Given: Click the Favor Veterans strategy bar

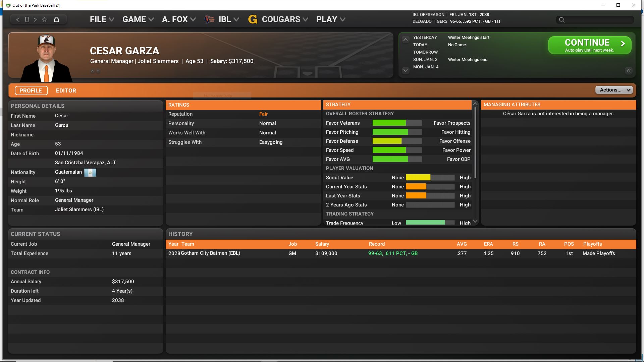Looking at the screenshot, I should (x=397, y=123).
